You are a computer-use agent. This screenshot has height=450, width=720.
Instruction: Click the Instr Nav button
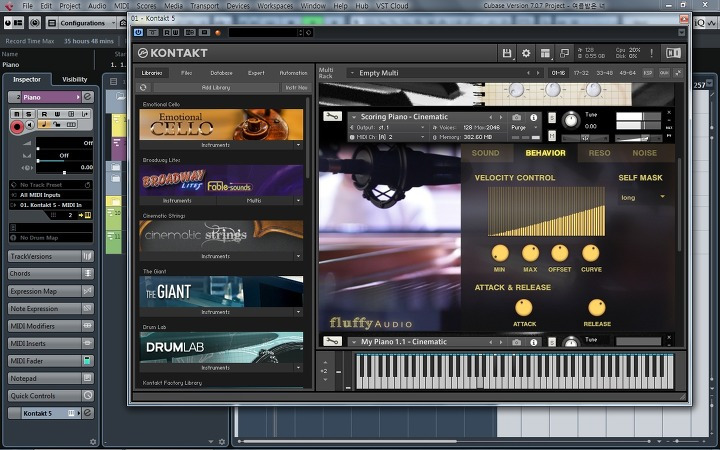point(296,87)
